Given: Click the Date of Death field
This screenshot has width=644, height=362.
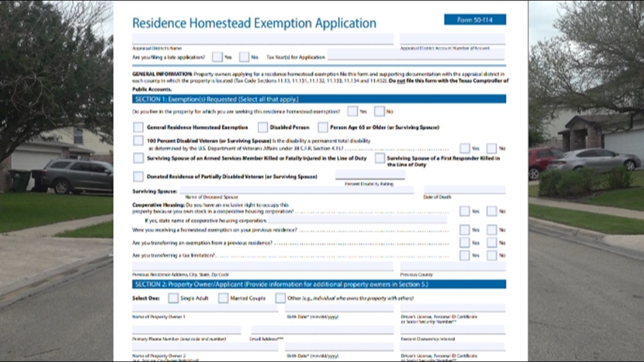Looking at the screenshot, I should (x=464, y=189).
